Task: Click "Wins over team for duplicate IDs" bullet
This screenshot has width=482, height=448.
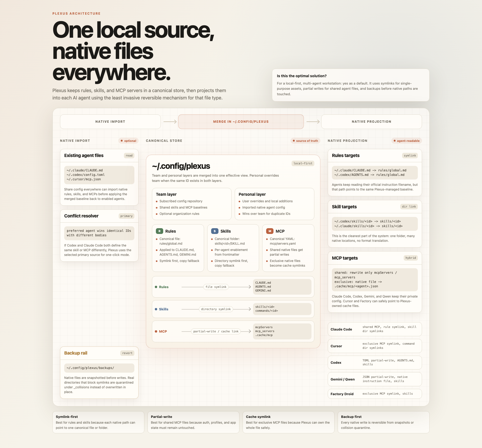Action: point(266,214)
